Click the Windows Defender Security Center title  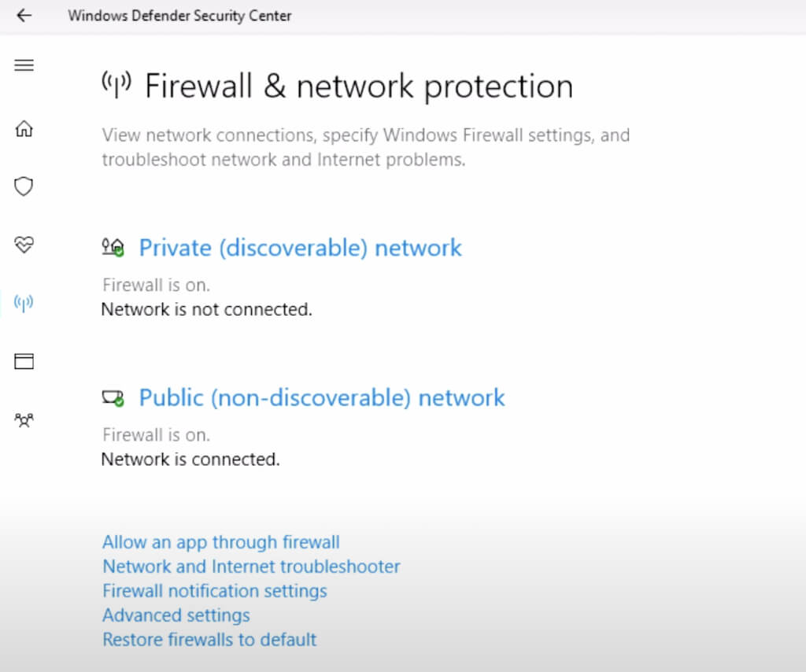179,16
